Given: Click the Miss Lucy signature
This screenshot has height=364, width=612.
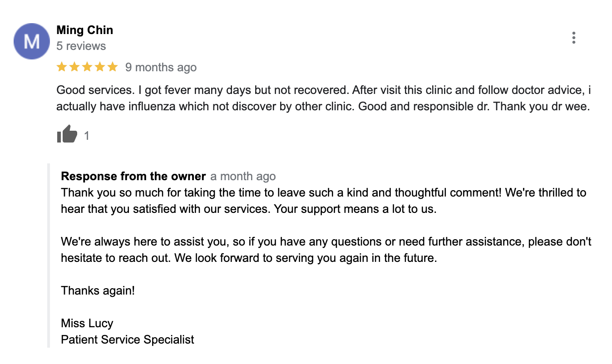Looking at the screenshot, I should point(87,323).
